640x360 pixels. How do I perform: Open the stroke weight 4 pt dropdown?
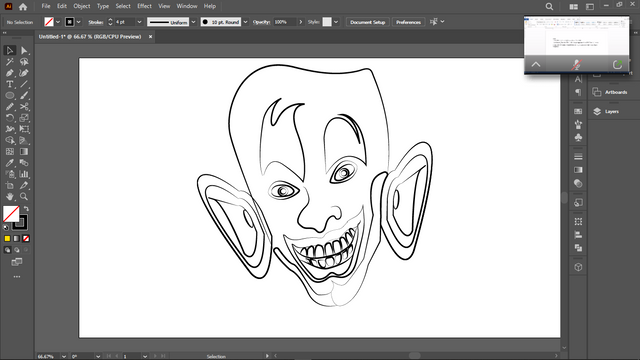pyautogui.click(x=139, y=22)
